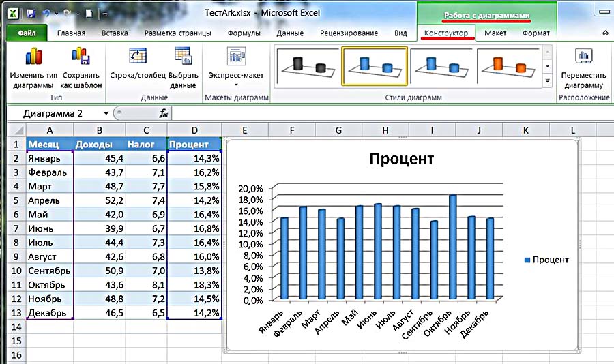Expand the full chart styles gallery
614x364 pixels.
pos(547,81)
